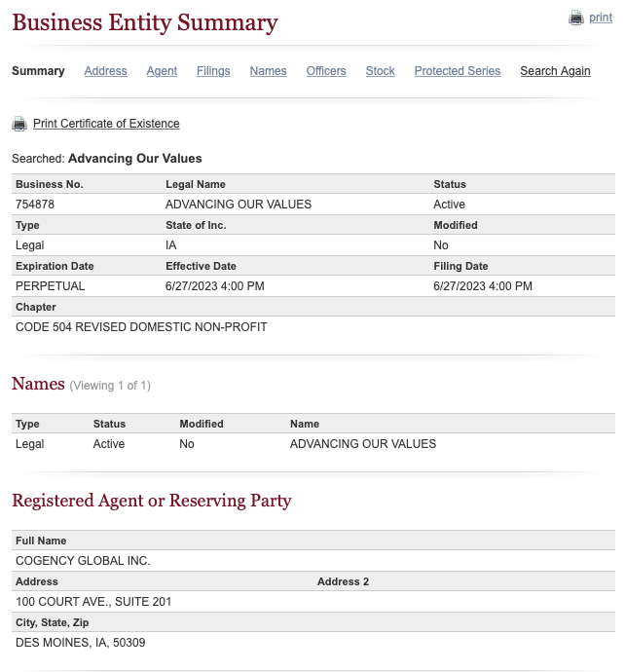Open the Filings tab
The image size is (625, 672).
point(213,71)
